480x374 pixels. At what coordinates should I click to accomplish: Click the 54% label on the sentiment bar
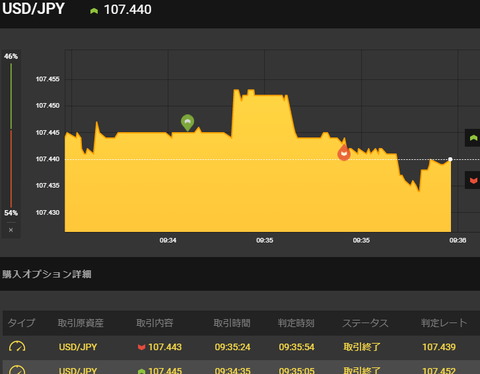(x=11, y=213)
